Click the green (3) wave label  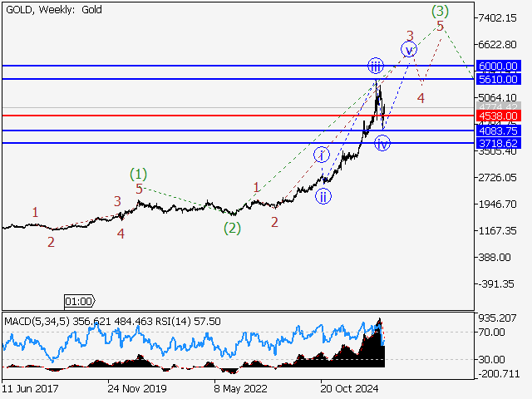point(441,11)
